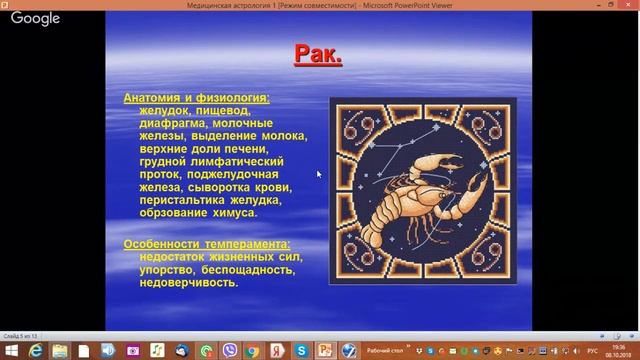Expand the Рабочий стол toolbar chevron
640x360 pixels.
click(408, 346)
